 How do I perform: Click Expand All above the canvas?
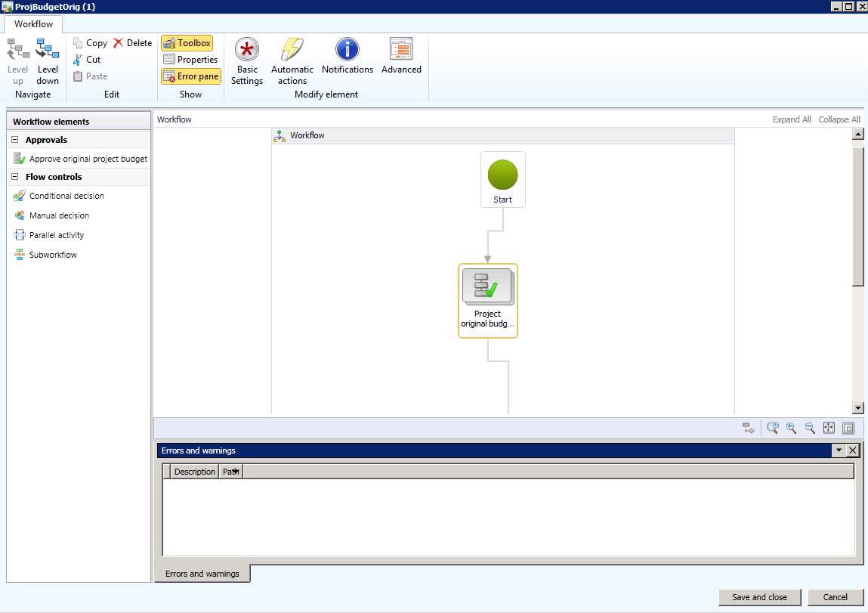791,119
